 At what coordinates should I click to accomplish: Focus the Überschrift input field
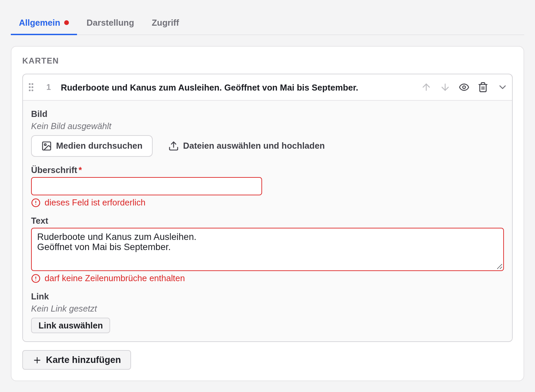pyautogui.click(x=147, y=186)
